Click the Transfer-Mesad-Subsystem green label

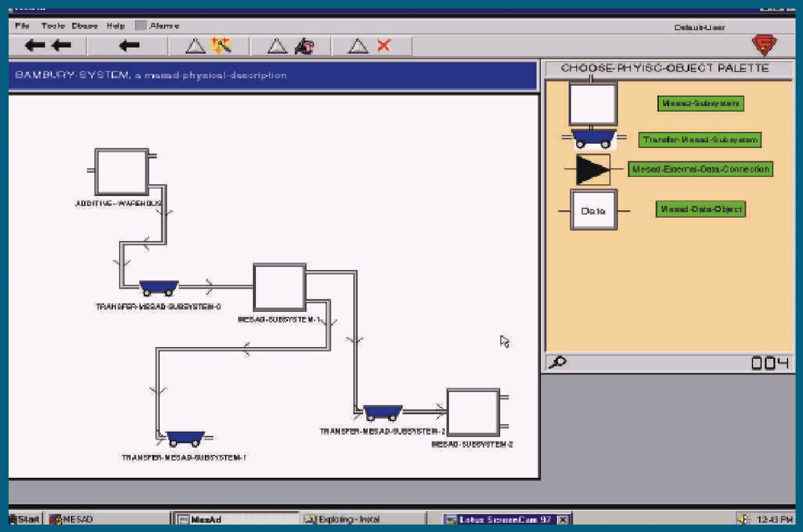[699, 140]
